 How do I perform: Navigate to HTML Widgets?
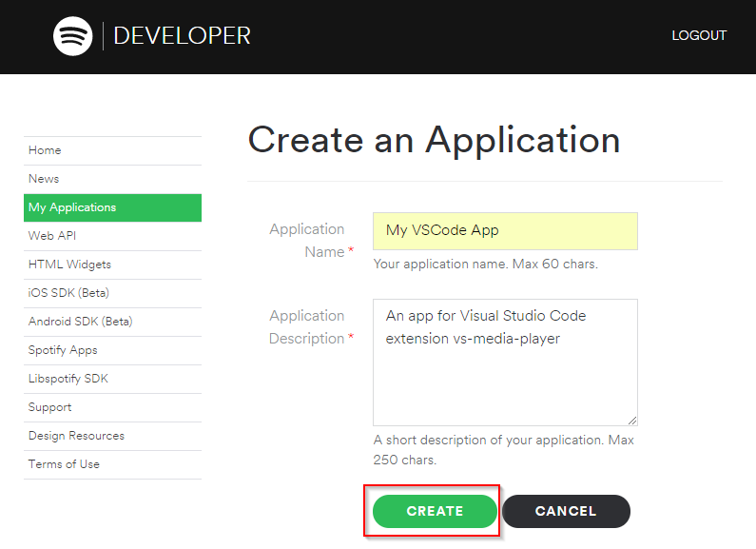coord(112,265)
